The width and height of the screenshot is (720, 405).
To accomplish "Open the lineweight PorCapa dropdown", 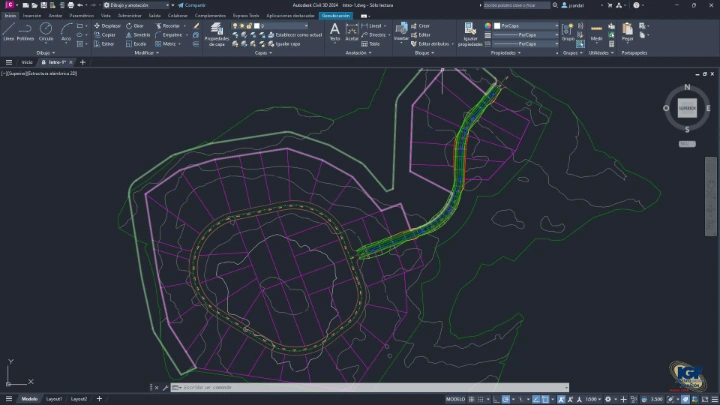I will [x=526, y=35].
